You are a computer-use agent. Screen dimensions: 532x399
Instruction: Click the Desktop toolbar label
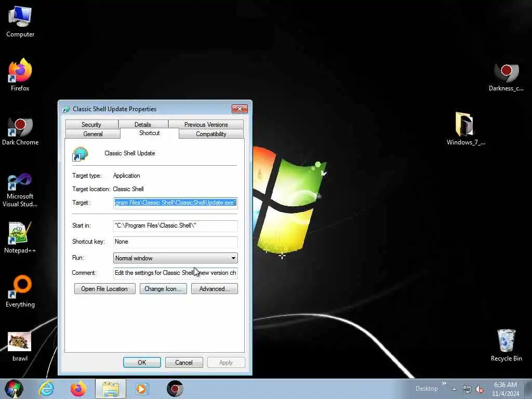(x=427, y=389)
